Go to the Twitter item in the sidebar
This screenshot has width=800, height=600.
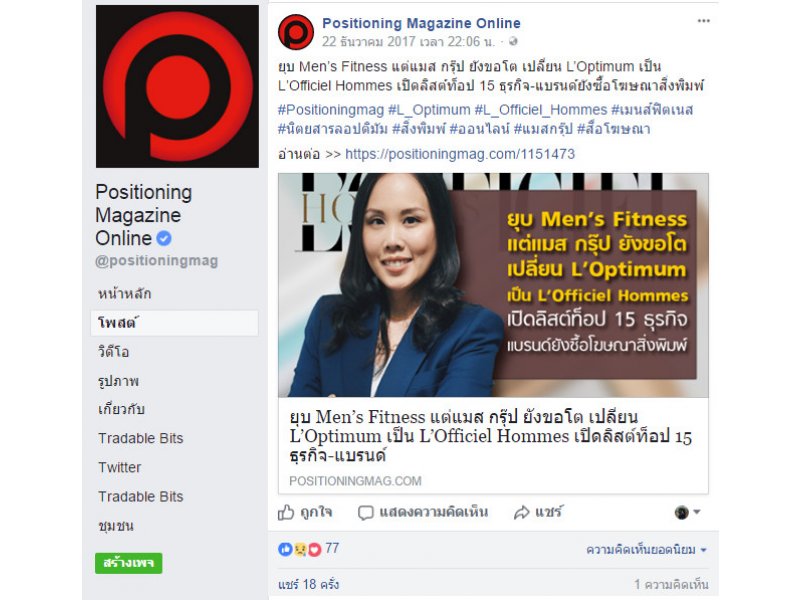(x=119, y=467)
